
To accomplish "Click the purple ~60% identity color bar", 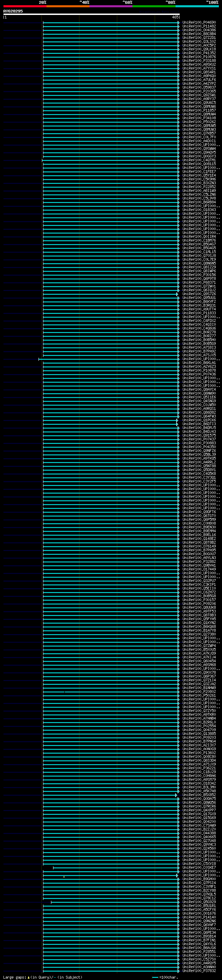I will 111,6.
